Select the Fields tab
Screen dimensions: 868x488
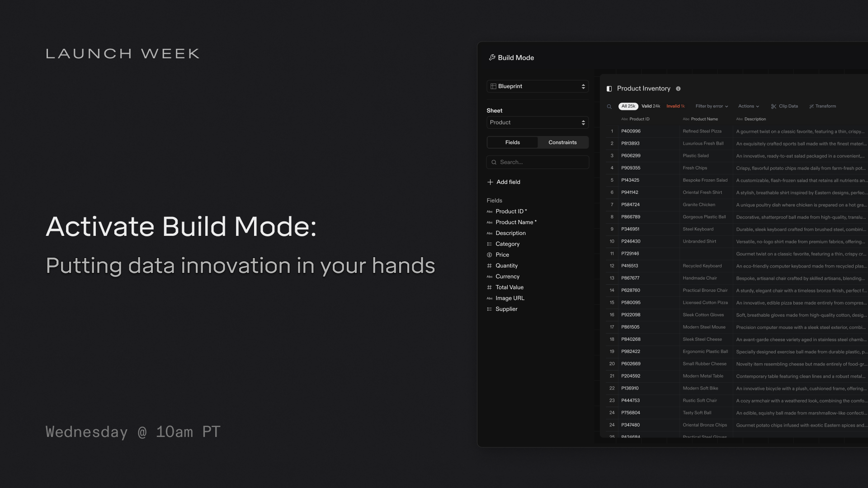513,142
